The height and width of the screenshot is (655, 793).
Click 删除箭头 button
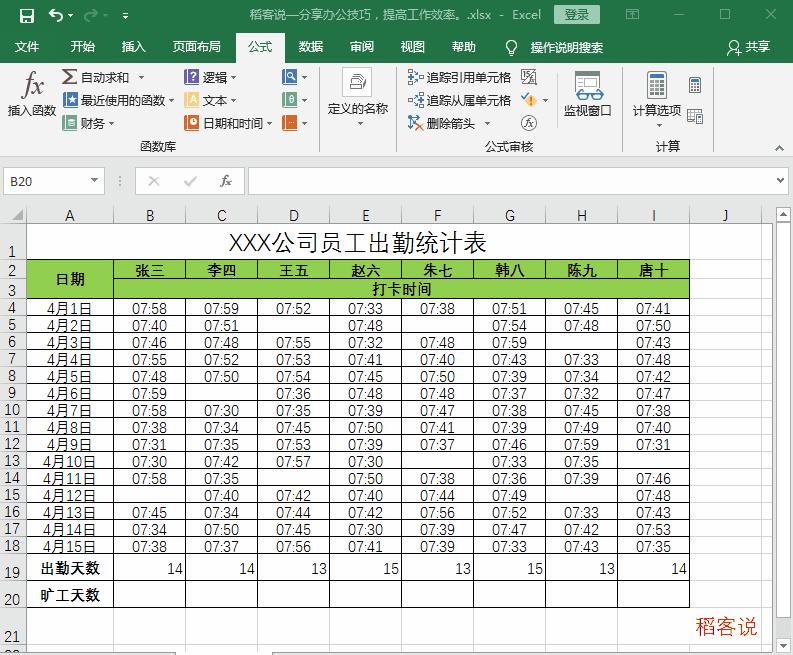tap(441, 123)
